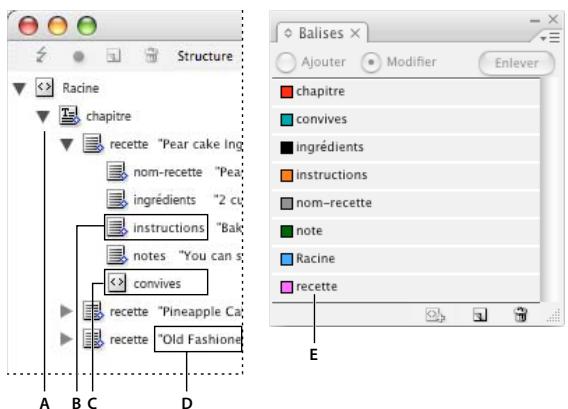Select the notes label in Structure tree
The width and height of the screenshot is (568, 409).
tap(150, 256)
